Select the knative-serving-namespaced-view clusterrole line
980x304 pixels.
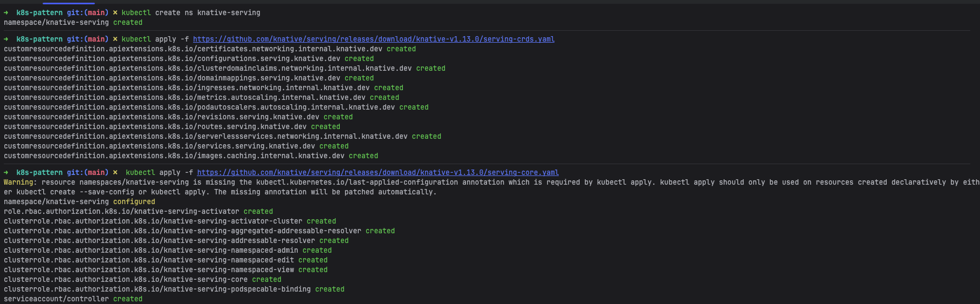(166, 269)
